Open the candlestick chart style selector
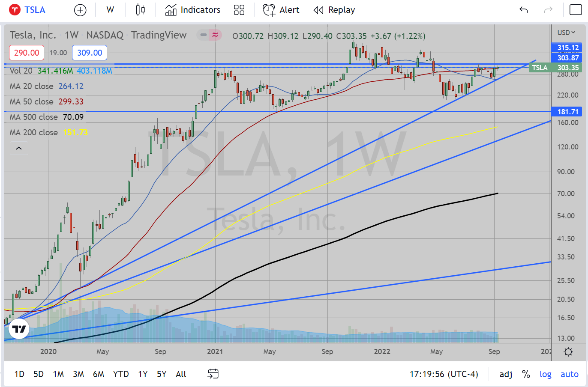This screenshot has height=387, width=588. (x=140, y=10)
